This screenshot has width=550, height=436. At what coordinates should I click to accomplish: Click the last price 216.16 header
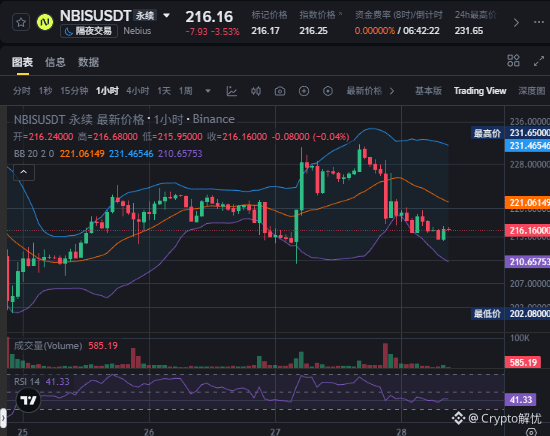(209, 17)
